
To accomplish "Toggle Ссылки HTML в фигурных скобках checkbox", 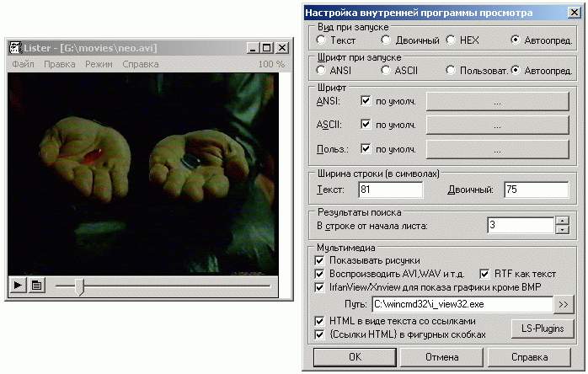I will click(319, 334).
